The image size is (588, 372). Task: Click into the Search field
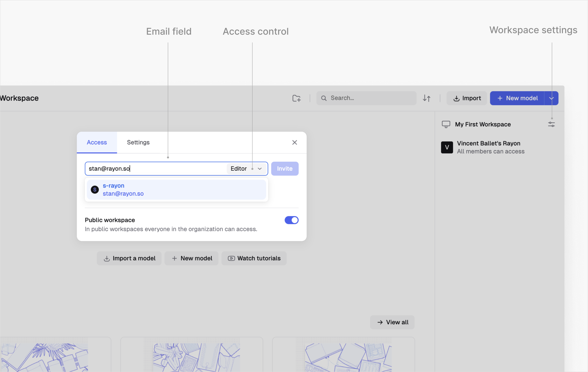click(x=370, y=98)
